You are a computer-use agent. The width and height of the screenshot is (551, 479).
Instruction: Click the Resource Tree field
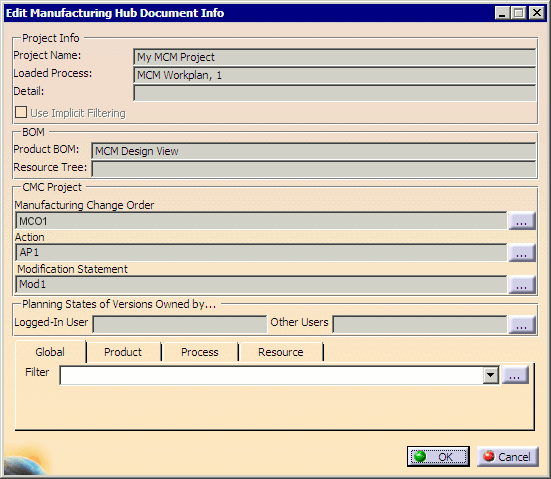313,169
